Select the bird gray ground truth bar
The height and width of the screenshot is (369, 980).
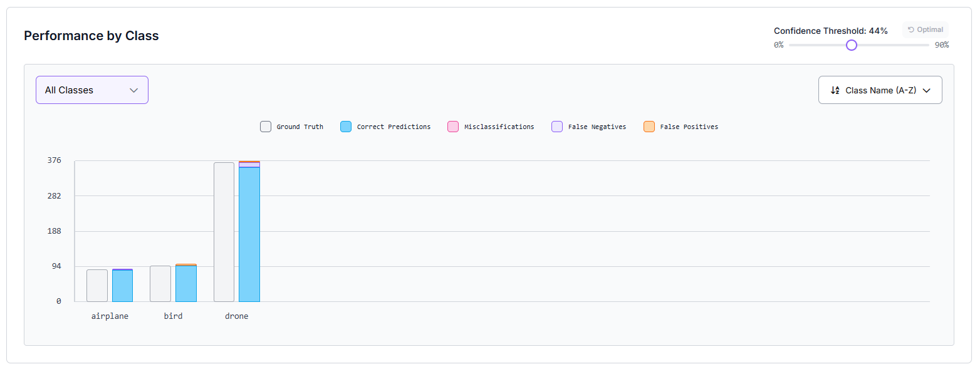(x=160, y=284)
